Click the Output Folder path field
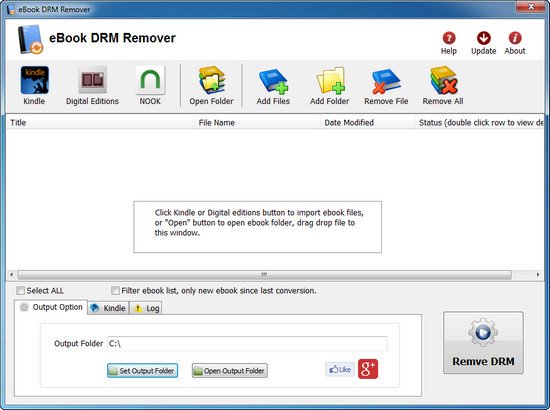The image size is (550, 410). pos(247,344)
